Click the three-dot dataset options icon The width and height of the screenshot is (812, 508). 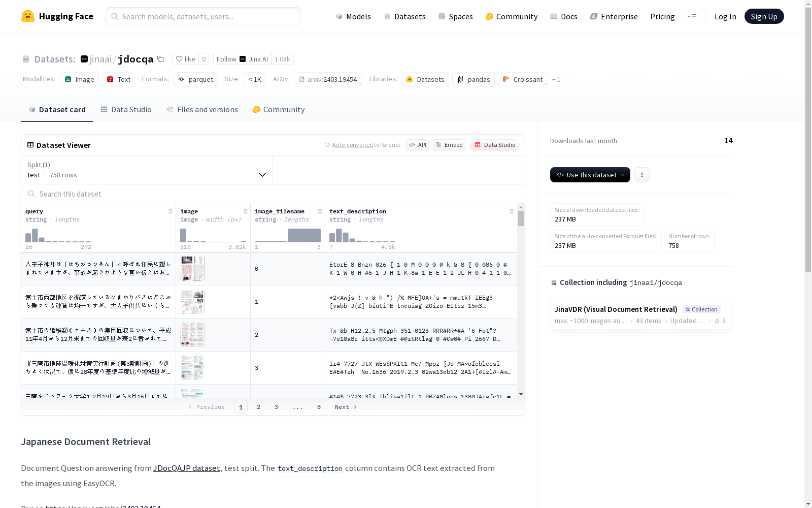(x=642, y=175)
